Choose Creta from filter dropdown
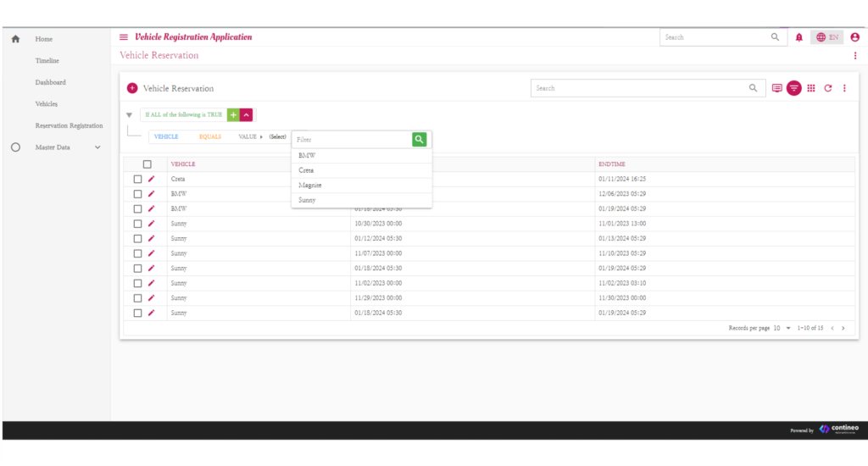This screenshot has width=868, height=466. pyautogui.click(x=361, y=170)
